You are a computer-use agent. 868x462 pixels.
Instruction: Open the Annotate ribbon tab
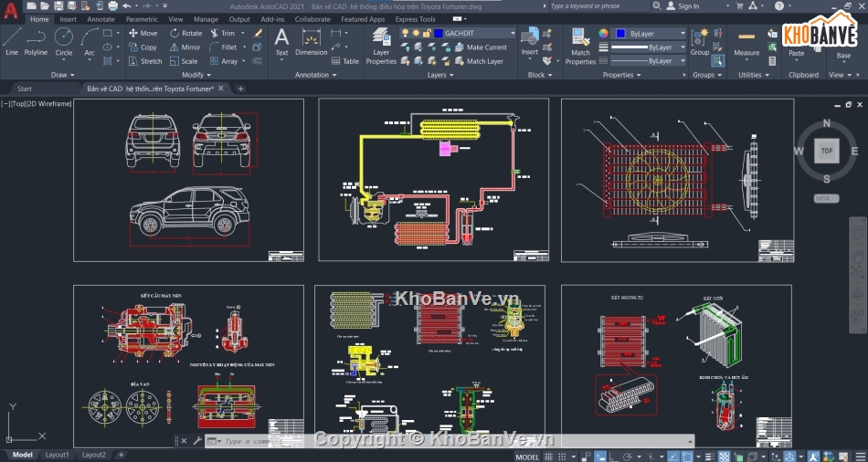tap(101, 19)
